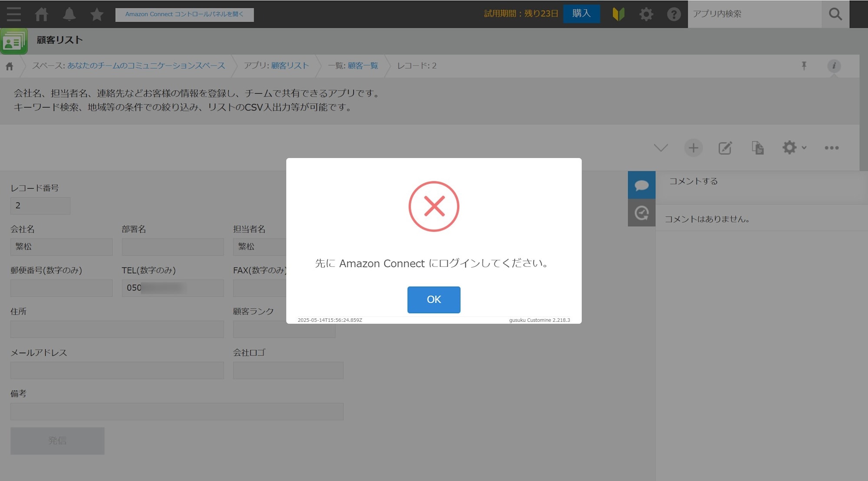Add a new record with plus icon
Viewport: 868px width, 481px height.
point(693,148)
